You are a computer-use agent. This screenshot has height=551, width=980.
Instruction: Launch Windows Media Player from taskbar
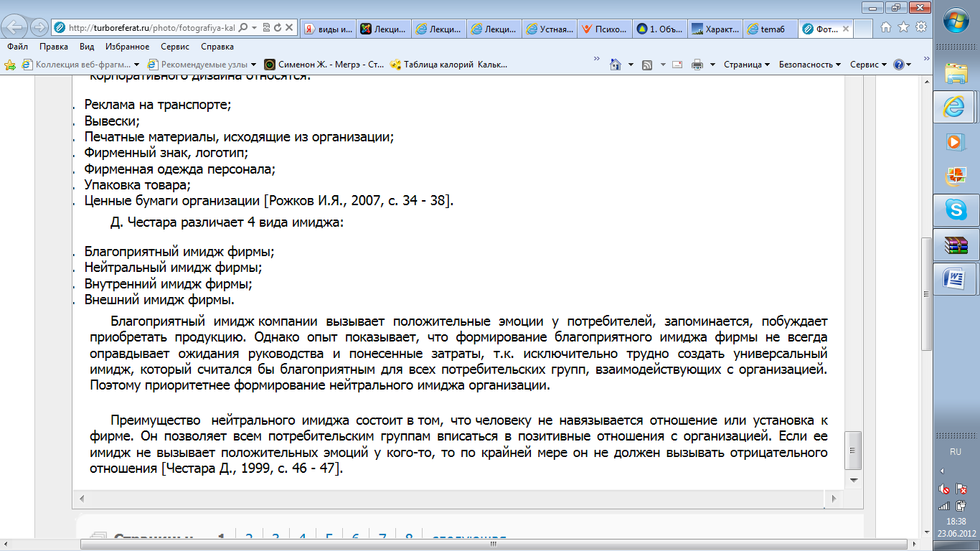[956, 142]
